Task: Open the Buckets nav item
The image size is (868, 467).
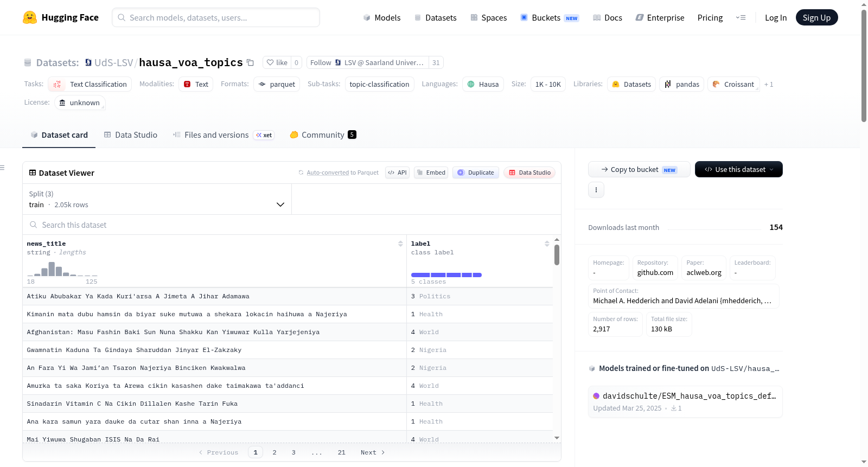Action: click(550, 17)
